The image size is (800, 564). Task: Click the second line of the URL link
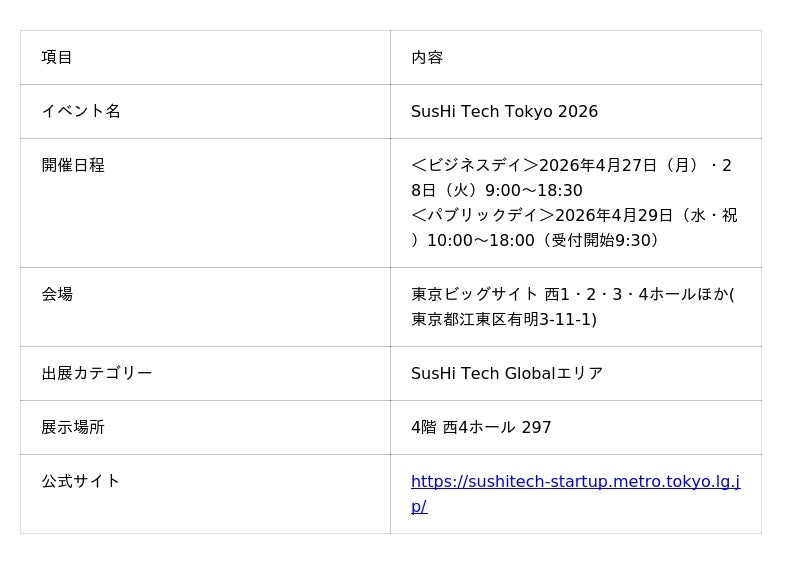[x=419, y=506]
